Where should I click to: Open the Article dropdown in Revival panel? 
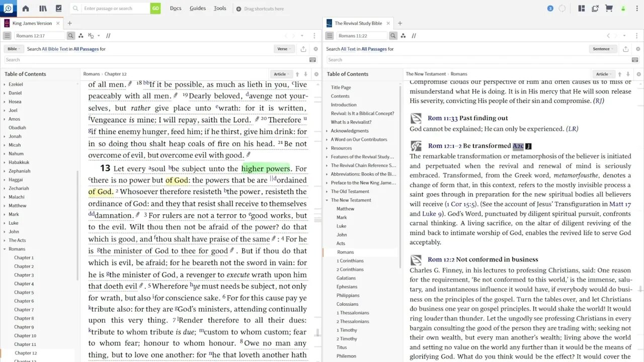click(604, 74)
